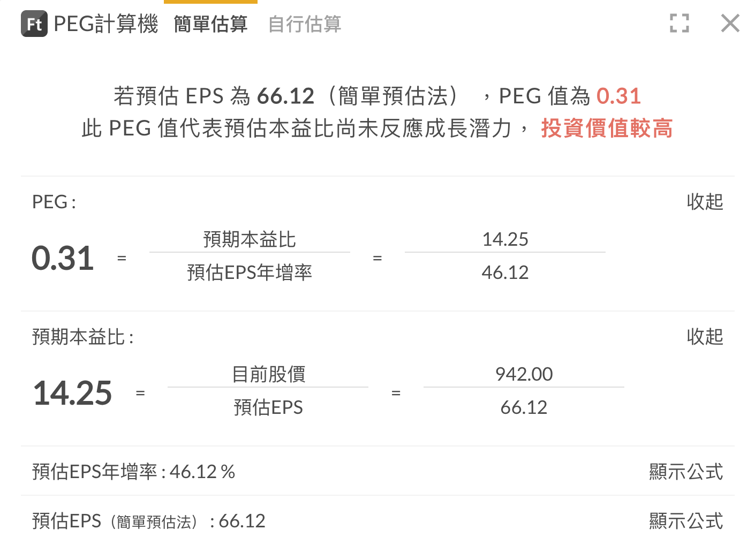Show formula for 預估EPS年增率
Image resolution: width=755 pixels, height=560 pixels.
pos(686,472)
